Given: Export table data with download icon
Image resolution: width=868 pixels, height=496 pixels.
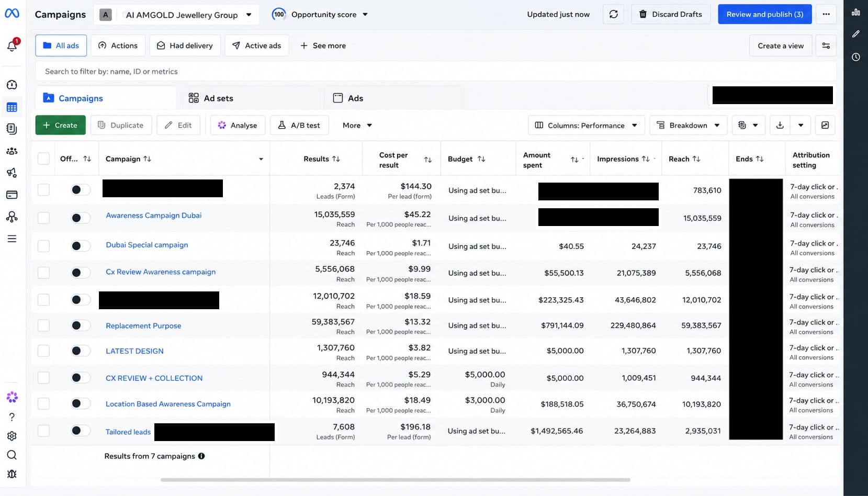Looking at the screenshot, I should click(x=780, y=125).
